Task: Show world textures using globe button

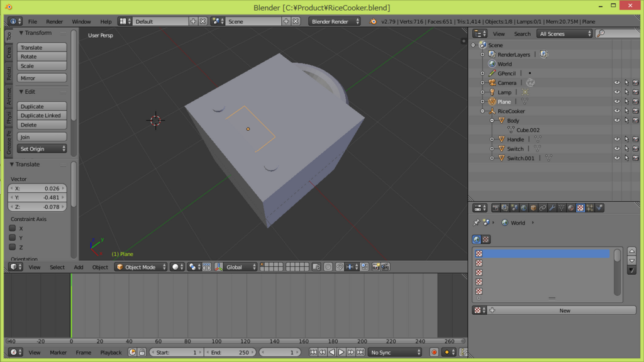Action: click(477, 239)
